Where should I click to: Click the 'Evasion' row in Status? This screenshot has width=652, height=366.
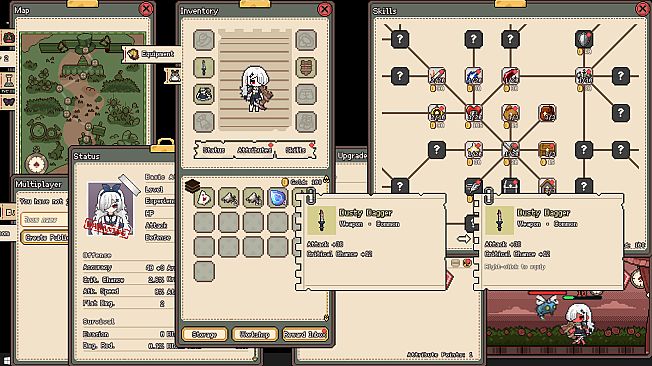pos(128,334)
